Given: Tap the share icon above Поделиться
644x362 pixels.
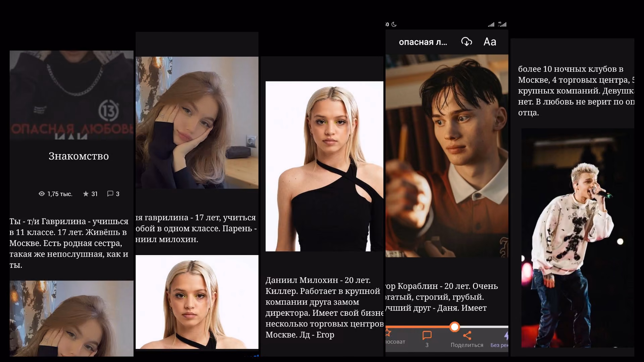Looking at the screenshot, I should tap(467, 335).
